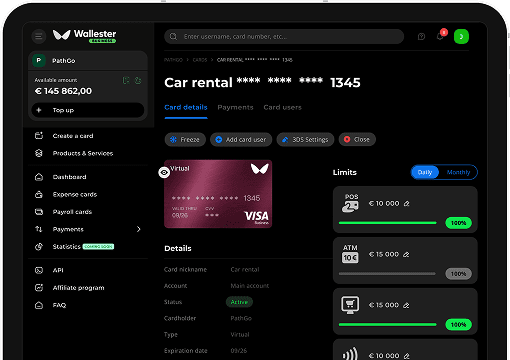Switch limits to Monthly
Image resolution: width=510 pixels, height=360 pixels.
(458, 172)
